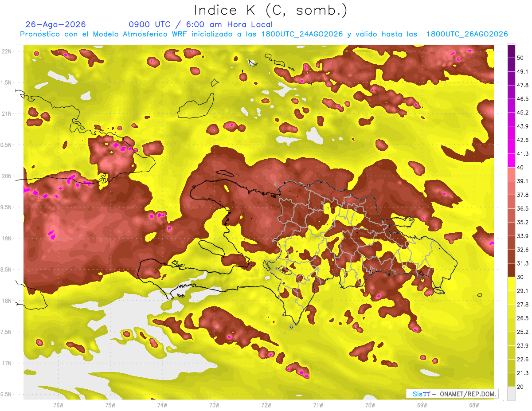This screenshot has height=411, width=532.
Task: Pick the dark brown swatch between 30 and 31.3
Action: point(511,270)
